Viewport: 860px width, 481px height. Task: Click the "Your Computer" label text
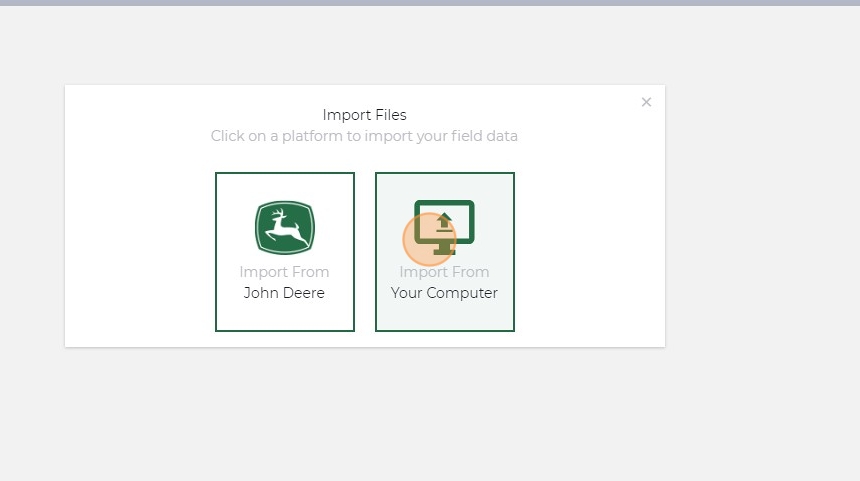click(x=445, y=293)
